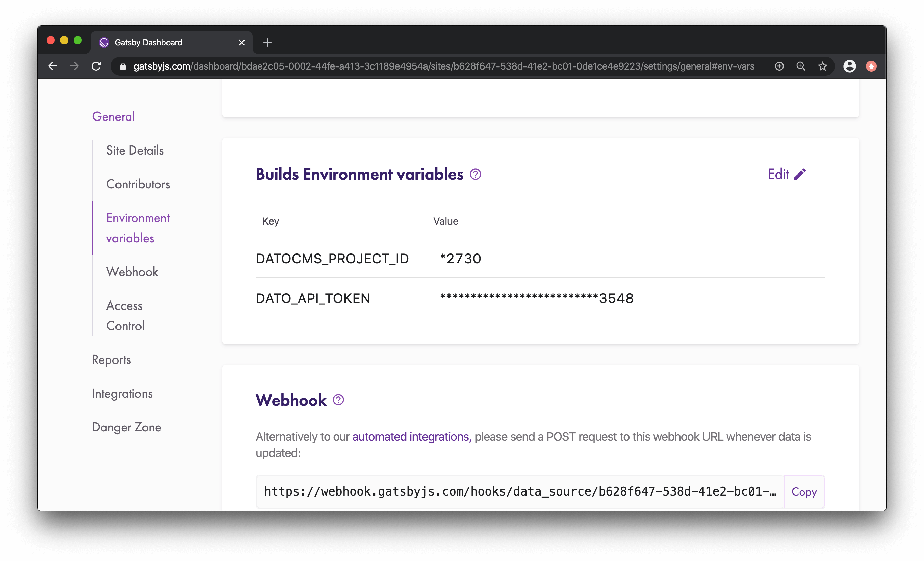The height and width of the screenshot is (561, 924).
Task: Open Site Details in the sidebar
Action: click(x=135, y=150)
